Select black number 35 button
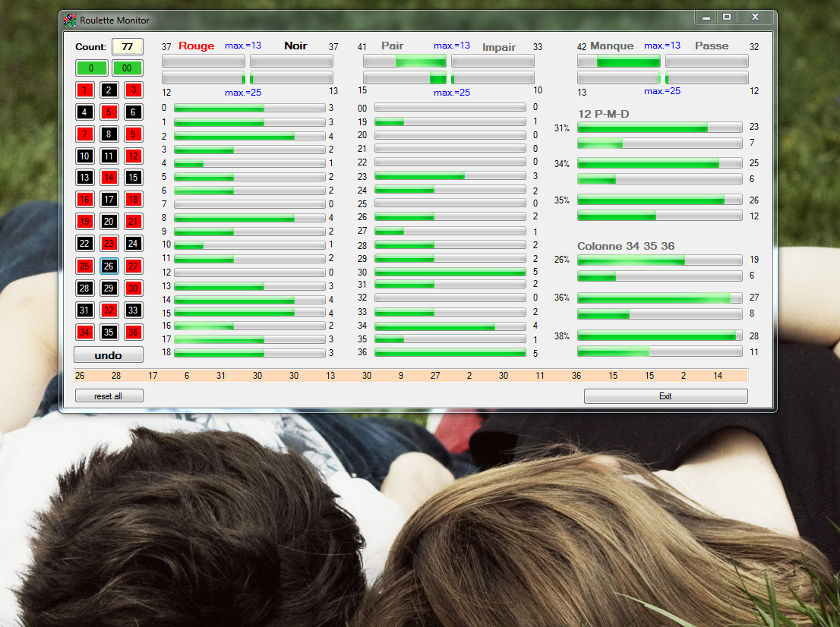The image size is (840, 627). pos(109,332)
